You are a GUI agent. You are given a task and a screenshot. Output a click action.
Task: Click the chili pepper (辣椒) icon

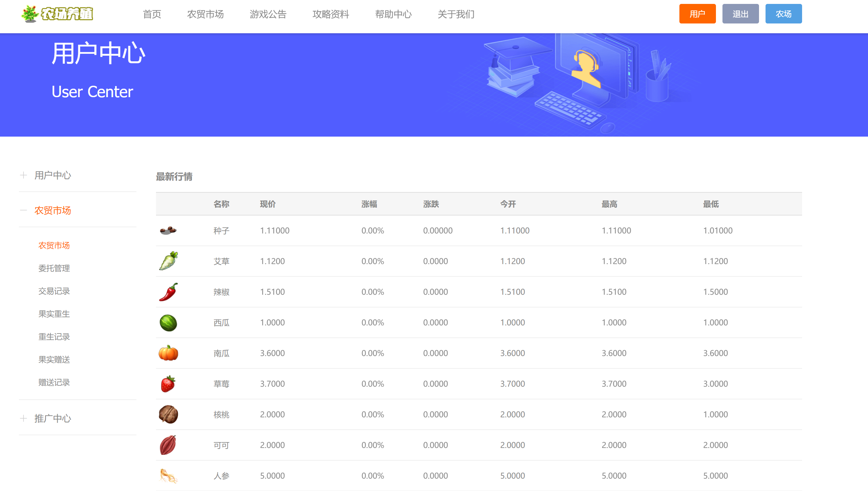tap(168, 292)
